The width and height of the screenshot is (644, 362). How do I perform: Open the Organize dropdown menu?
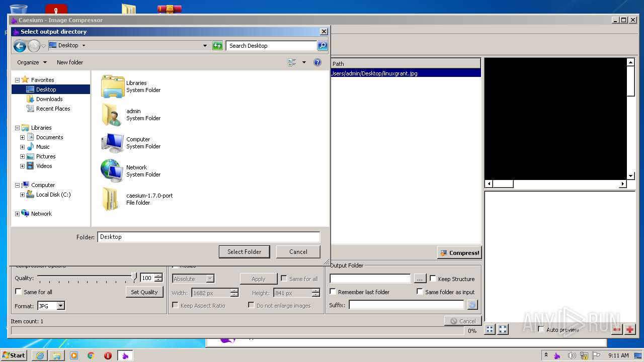click(x=32, y=62)
